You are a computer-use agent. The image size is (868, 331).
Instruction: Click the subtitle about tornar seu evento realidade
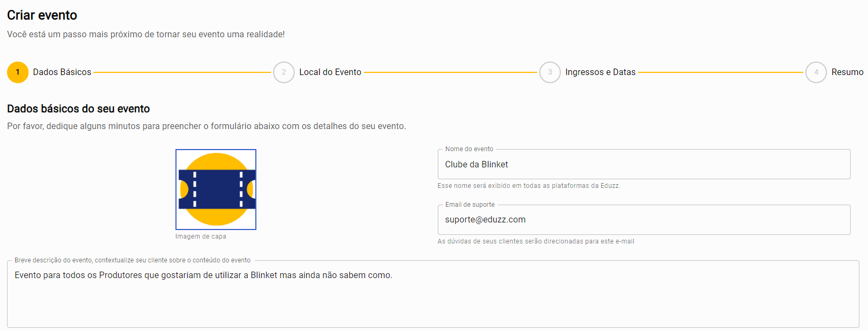[x=146, y=35]
